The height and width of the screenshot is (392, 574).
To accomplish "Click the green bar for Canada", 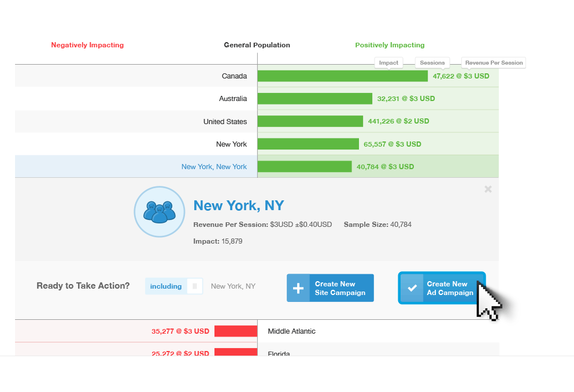I will pos(343,76).
